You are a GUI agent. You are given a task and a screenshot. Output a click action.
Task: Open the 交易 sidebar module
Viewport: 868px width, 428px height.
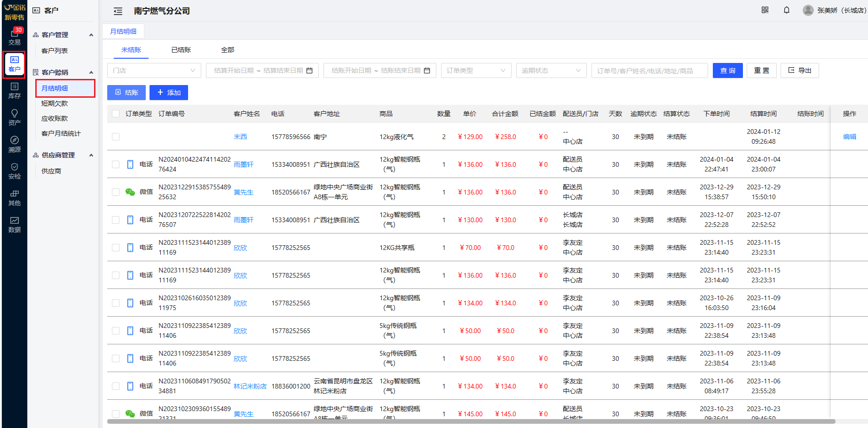pos(15,37)
